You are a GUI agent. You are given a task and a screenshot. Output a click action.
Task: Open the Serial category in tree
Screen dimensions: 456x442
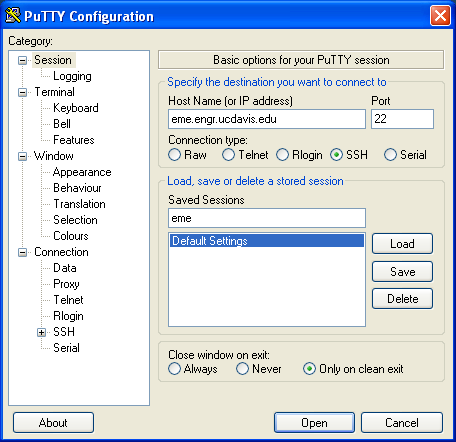tap(66, 348)
